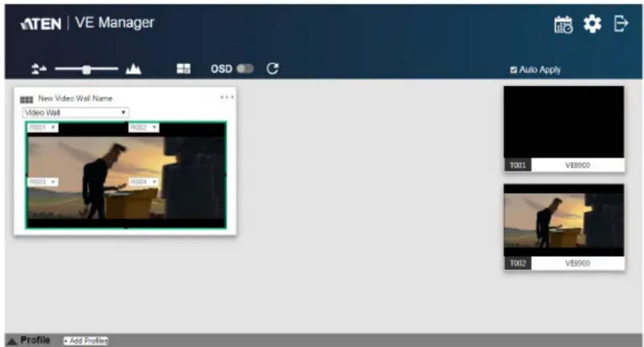Open the three-dot menu on video wall card
The image size is (644, 347).
point(227,97)
